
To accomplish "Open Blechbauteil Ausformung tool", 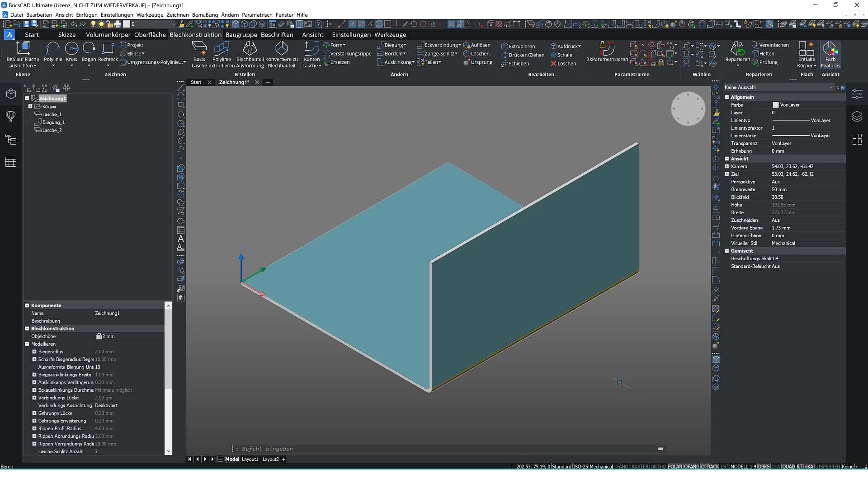I will [x=250, y=54].
